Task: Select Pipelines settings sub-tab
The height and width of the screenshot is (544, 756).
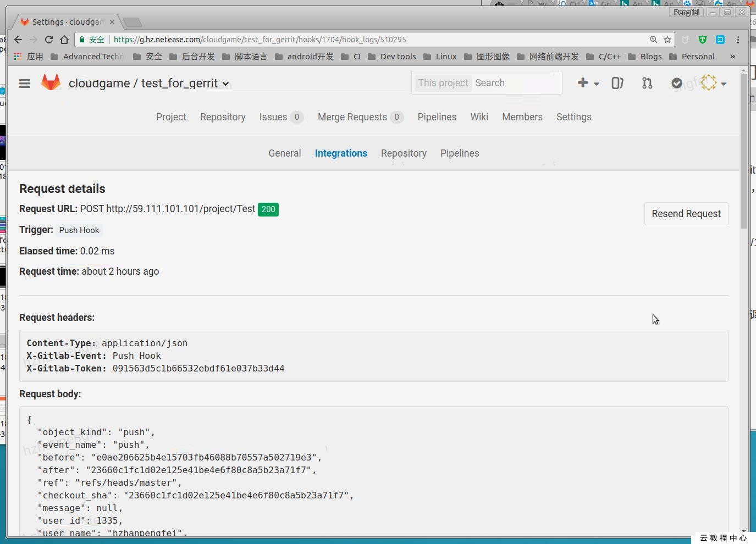Action: (x=460, y=153)
